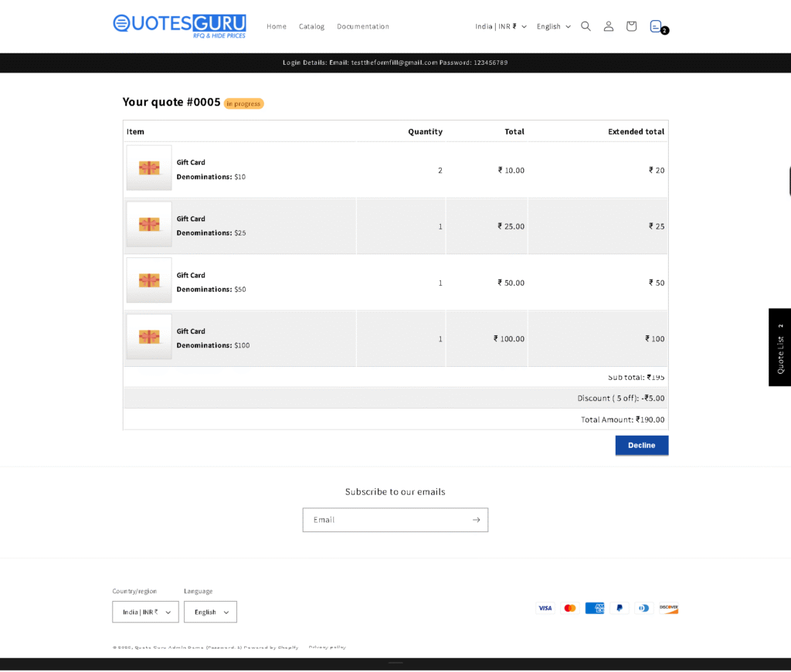
Task: Go to the Home menu item
Action: click(277, 26)
